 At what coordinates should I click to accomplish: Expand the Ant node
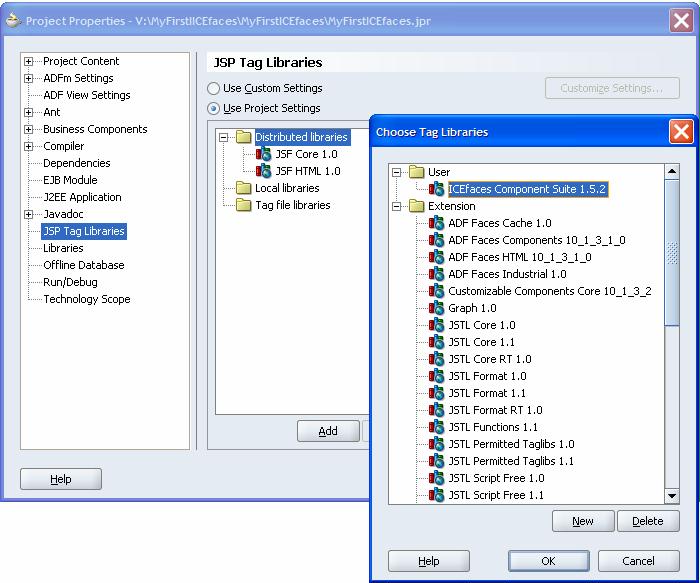coord(29,112)
